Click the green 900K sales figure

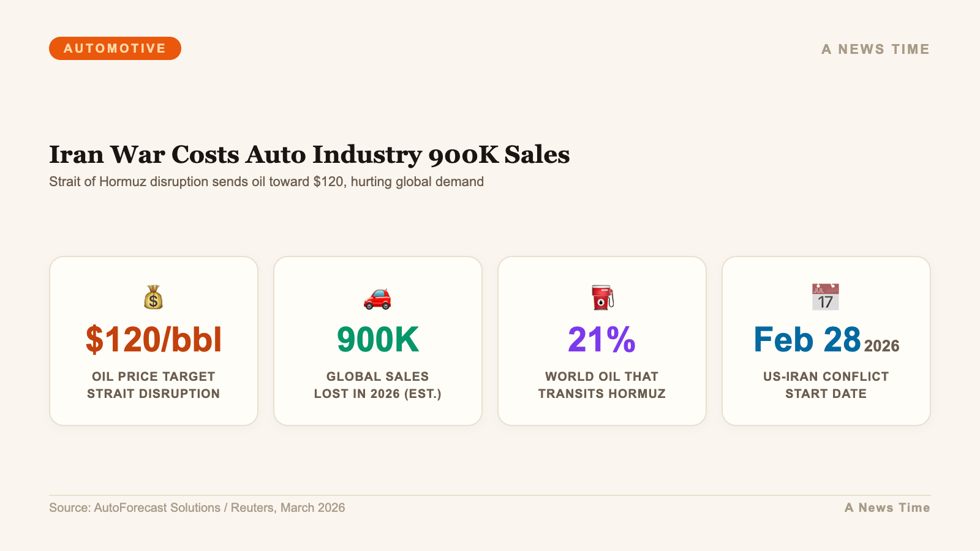pyautogui.click(x=378, y=340)
